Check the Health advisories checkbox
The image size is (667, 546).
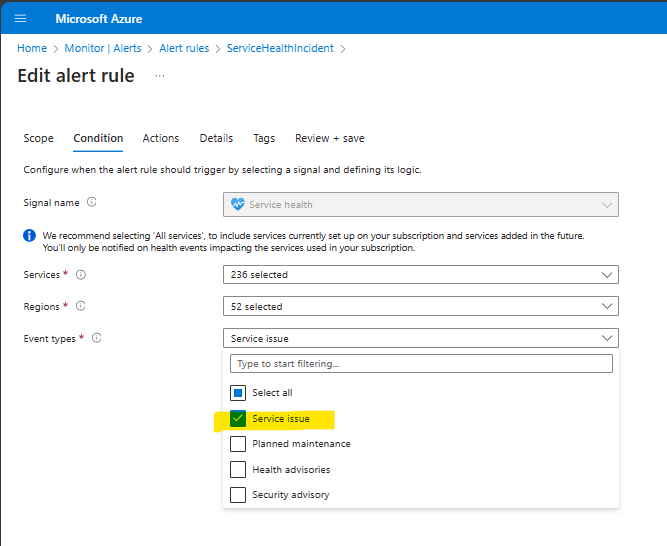click(238, 469)
